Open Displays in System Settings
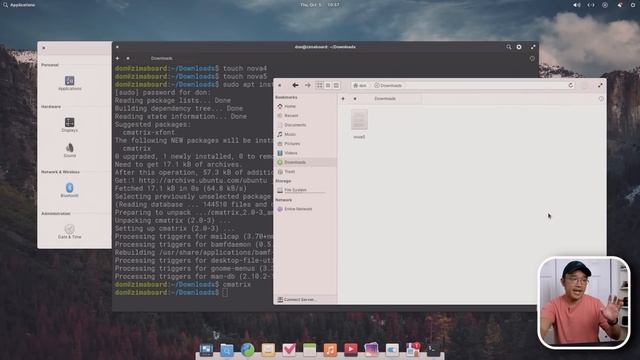640x360 pixels. 69,124
